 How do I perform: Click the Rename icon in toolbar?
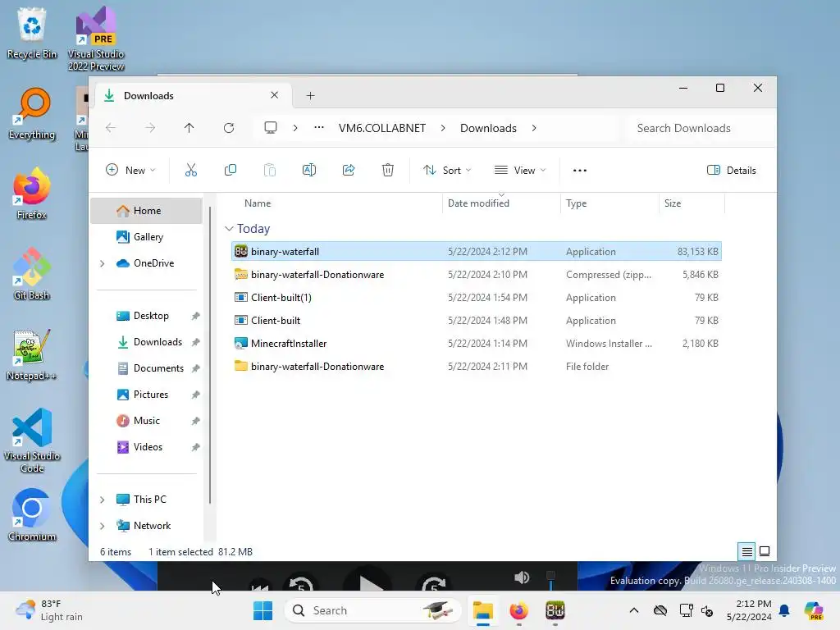309,171
